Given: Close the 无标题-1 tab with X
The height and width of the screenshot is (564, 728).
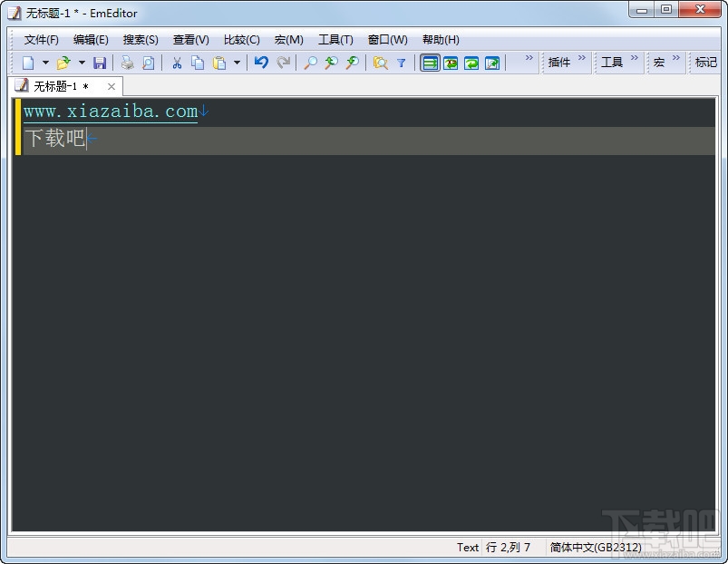Looking at the screenshot, I should click(112, 86).
